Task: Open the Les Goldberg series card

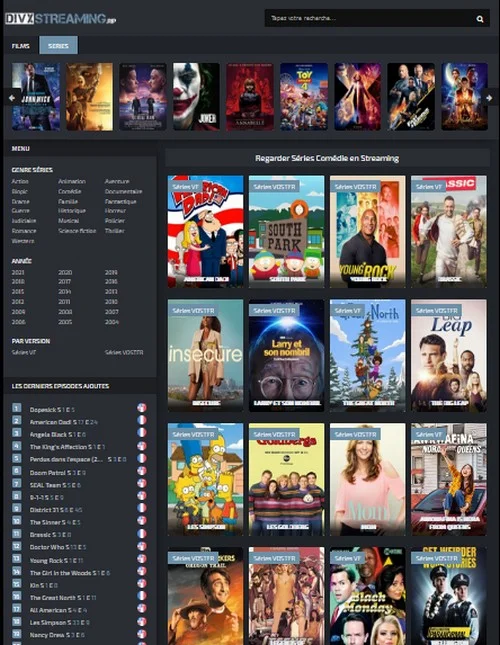Action: [287, 479]
